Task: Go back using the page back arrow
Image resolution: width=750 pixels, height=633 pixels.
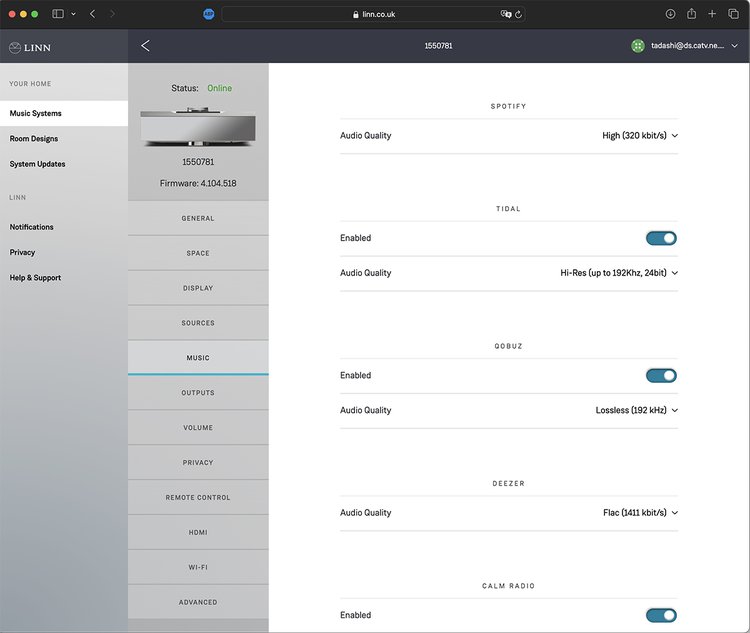Action: click(x=146, y=46)
